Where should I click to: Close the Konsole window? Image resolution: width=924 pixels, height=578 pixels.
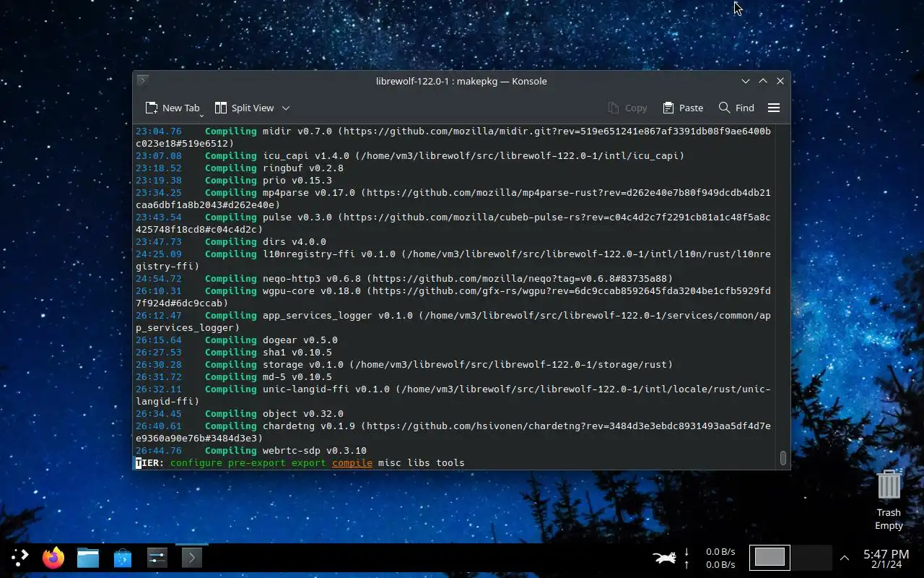click(780, 81)
